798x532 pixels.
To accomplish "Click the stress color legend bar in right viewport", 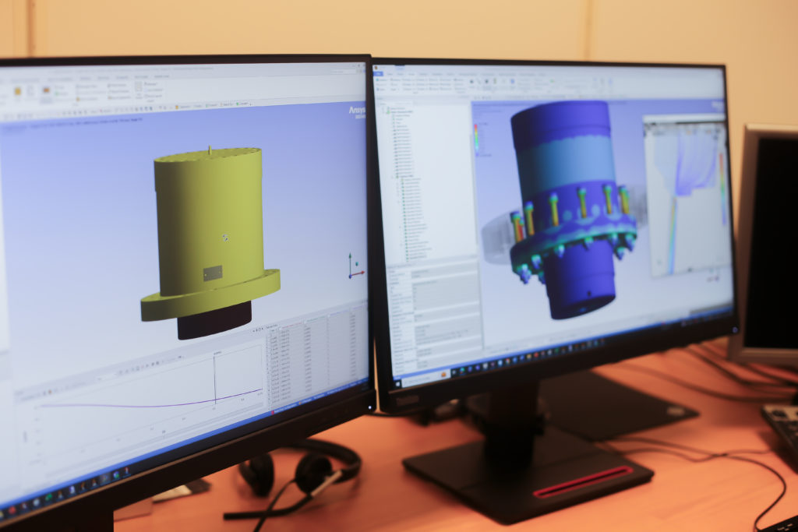I will coord(476,138).
